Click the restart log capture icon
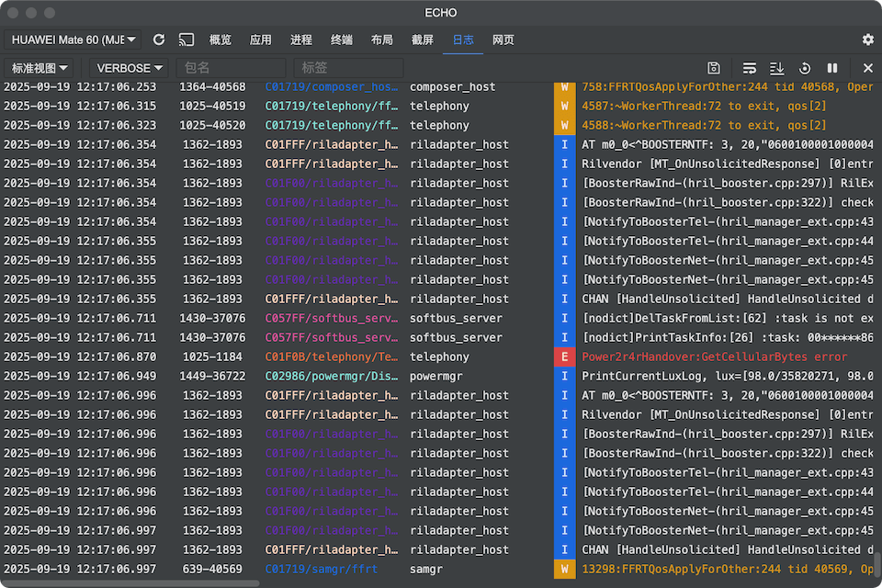 pos(805,68)
